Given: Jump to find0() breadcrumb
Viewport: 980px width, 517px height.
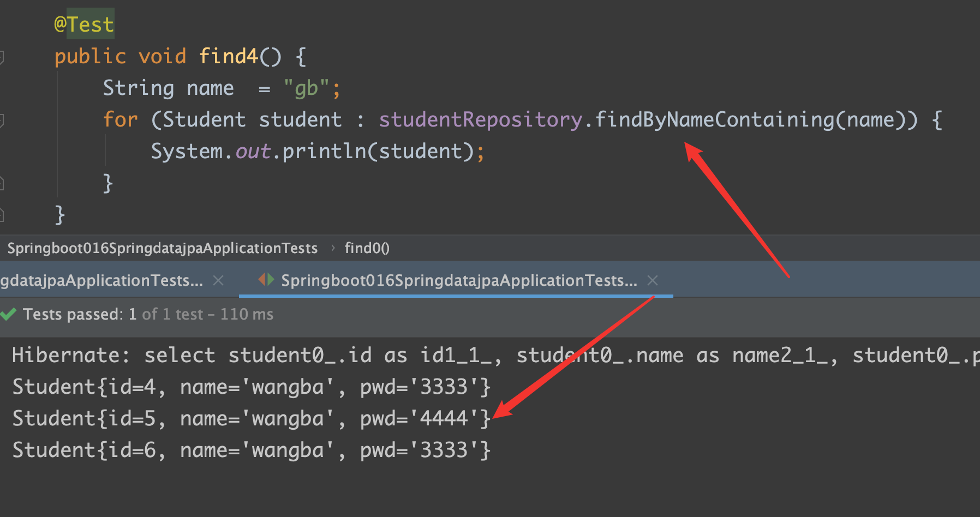Looking at the screenshot, I should click(367, 248).
